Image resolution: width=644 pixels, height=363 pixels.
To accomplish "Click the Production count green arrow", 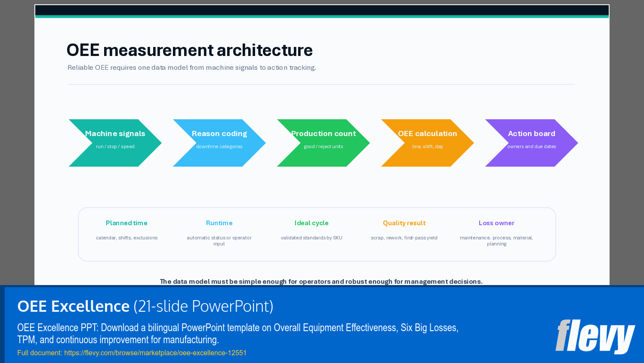I will point(324,143).
